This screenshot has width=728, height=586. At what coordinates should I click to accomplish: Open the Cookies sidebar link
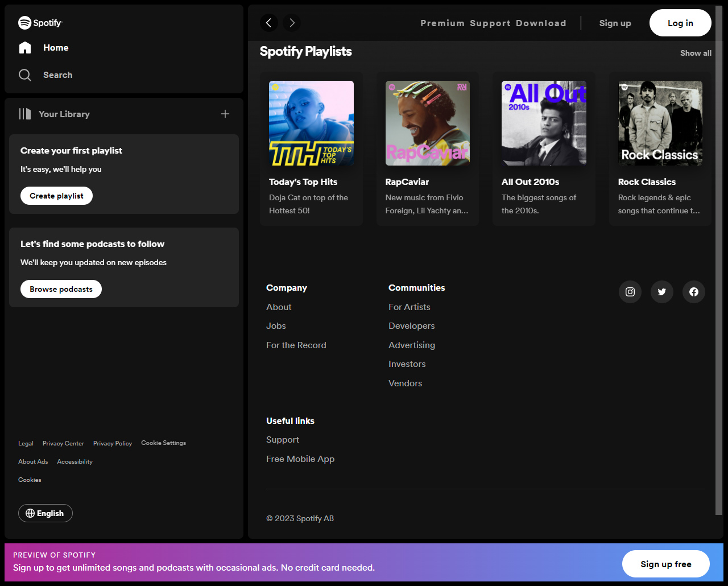click(30, 480)
